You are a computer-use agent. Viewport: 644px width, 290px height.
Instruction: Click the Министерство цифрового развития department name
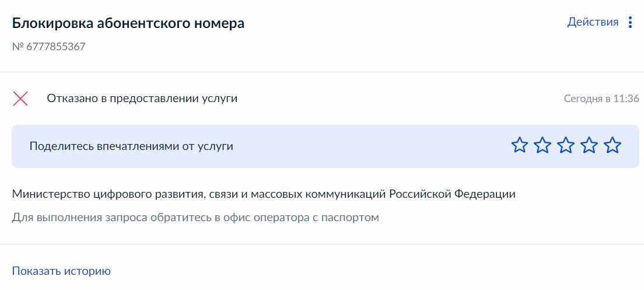coord(264,194)
